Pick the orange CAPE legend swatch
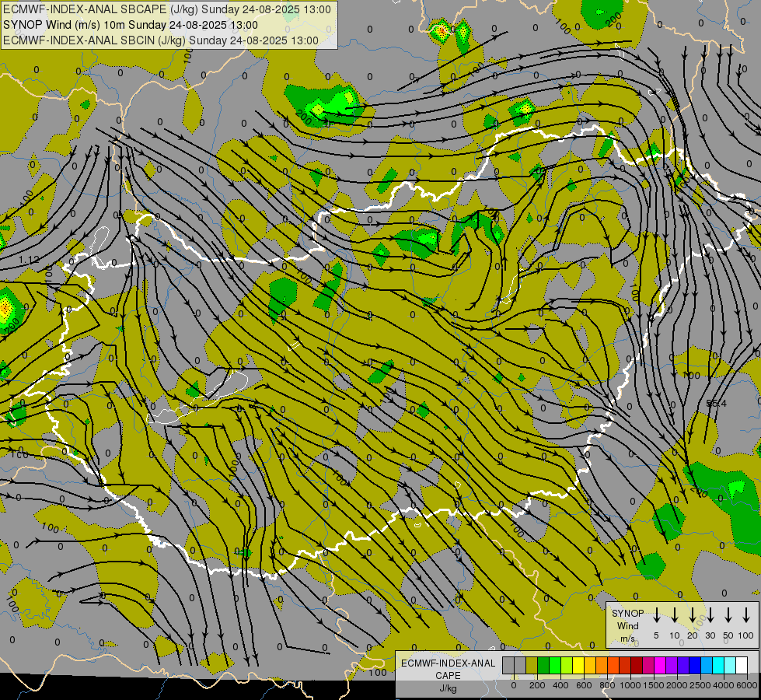 coord(602,665)
